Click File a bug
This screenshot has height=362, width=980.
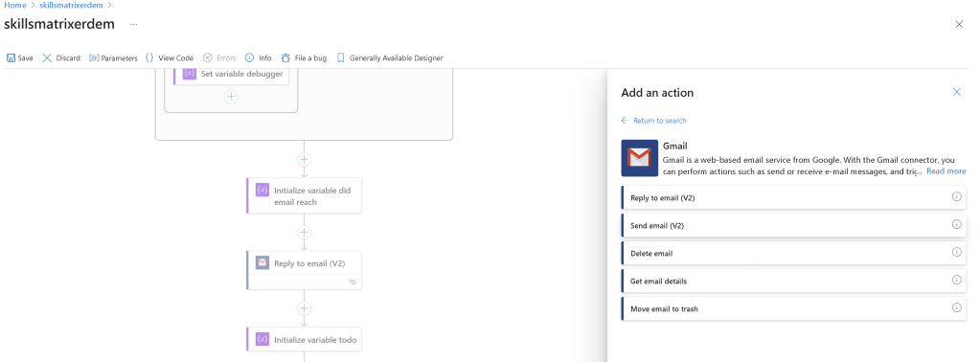click(304, 58)
